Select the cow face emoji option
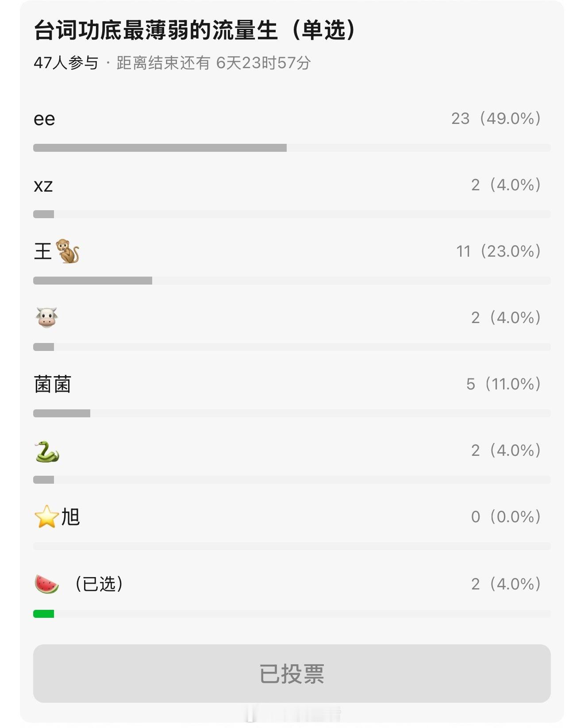The image size is (584, 728). (46, 317)
